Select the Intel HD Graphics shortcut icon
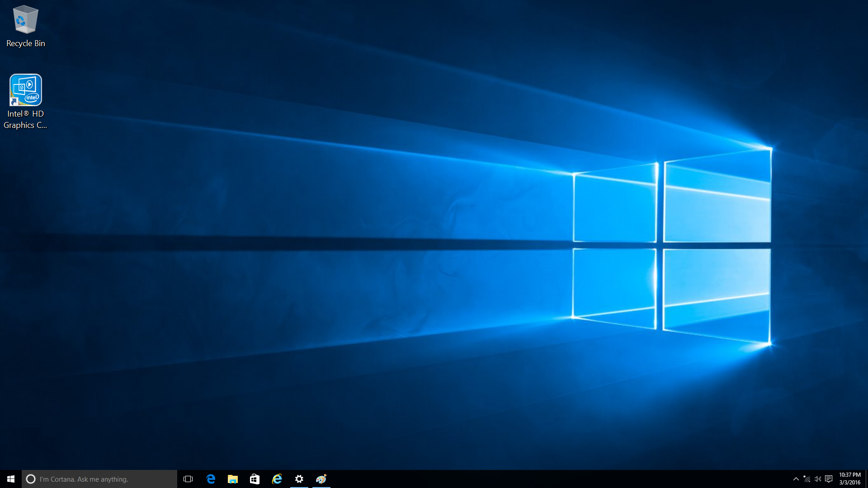The image size is (868, 488). coord(25,102)
